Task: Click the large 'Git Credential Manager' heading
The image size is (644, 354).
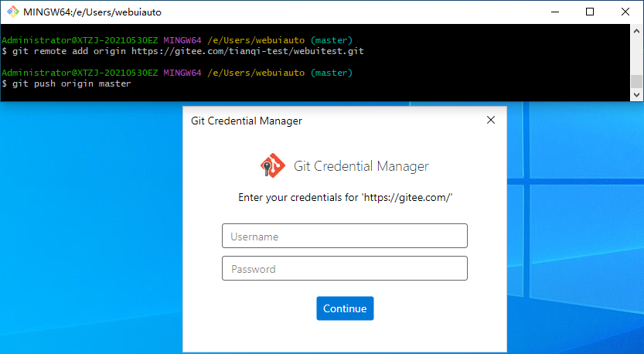Action: click(361, 166)
